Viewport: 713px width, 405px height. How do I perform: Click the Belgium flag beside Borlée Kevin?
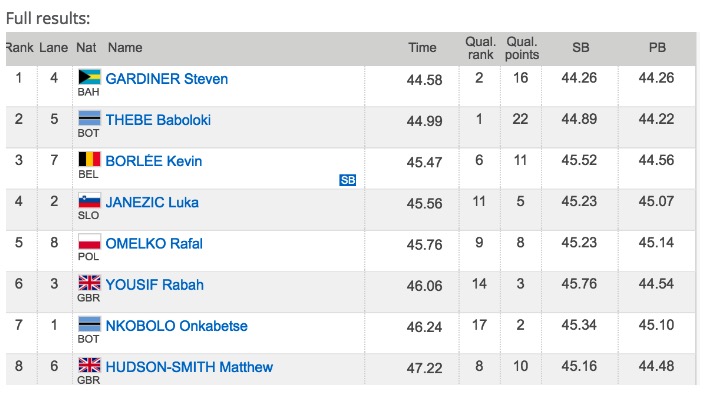point(89,159)
